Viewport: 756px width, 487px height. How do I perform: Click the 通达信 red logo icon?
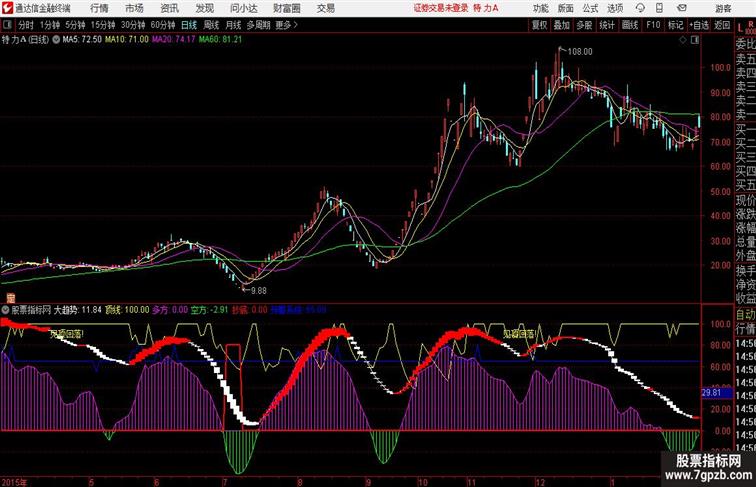point(7,8)
